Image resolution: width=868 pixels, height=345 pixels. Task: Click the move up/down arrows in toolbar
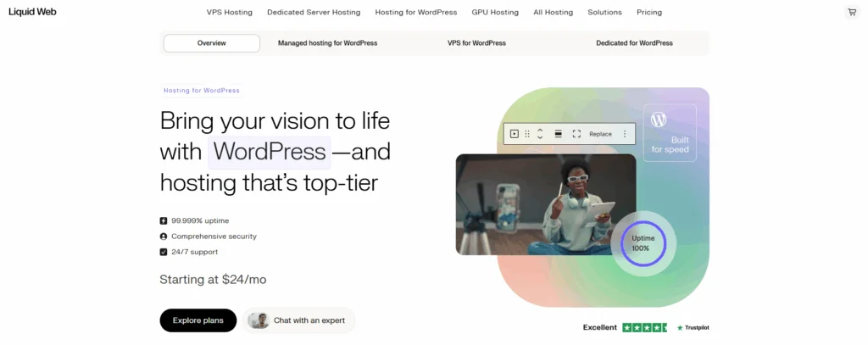540,134
